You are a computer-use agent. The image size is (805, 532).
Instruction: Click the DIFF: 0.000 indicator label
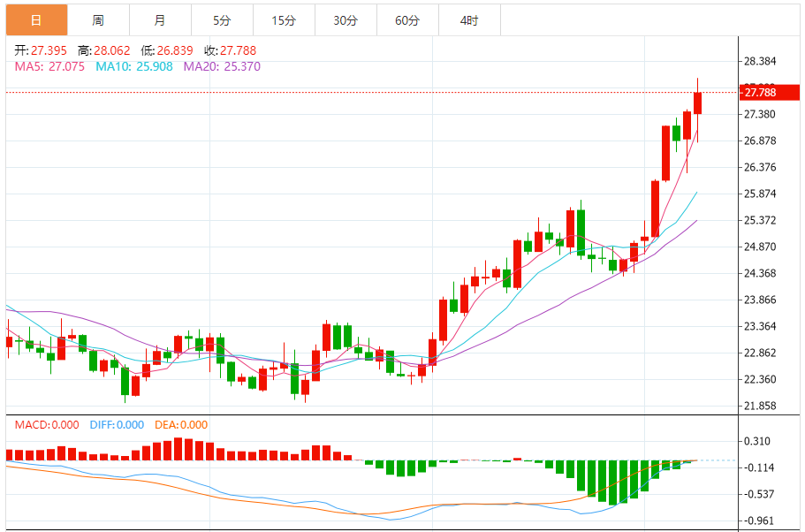tap(117, 425)
